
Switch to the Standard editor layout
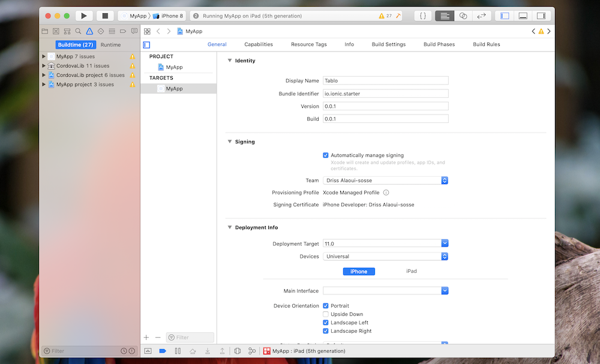coord(445,16)
